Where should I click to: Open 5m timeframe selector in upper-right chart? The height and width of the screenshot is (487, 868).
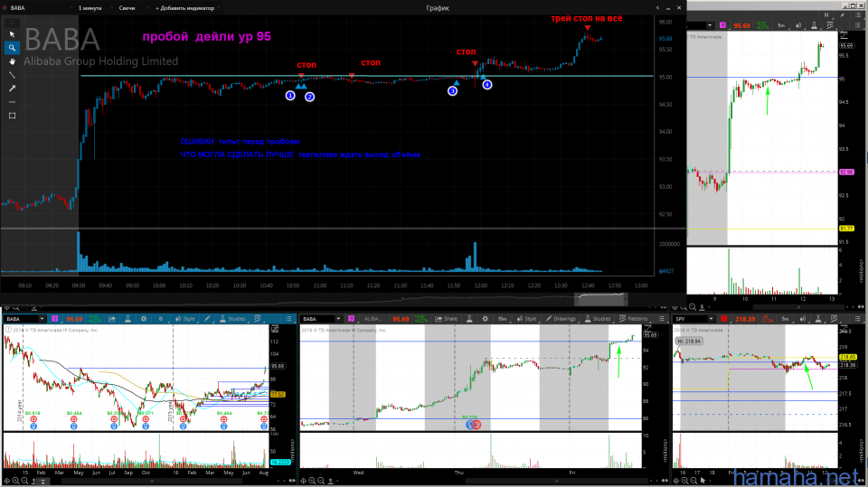(x=781, y=25)
